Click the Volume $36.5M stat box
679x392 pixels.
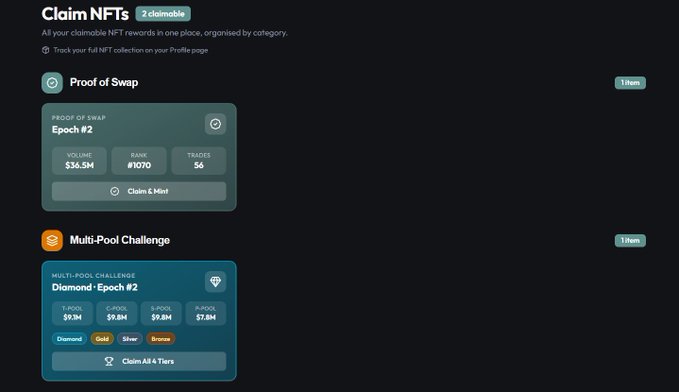(79, 161)
